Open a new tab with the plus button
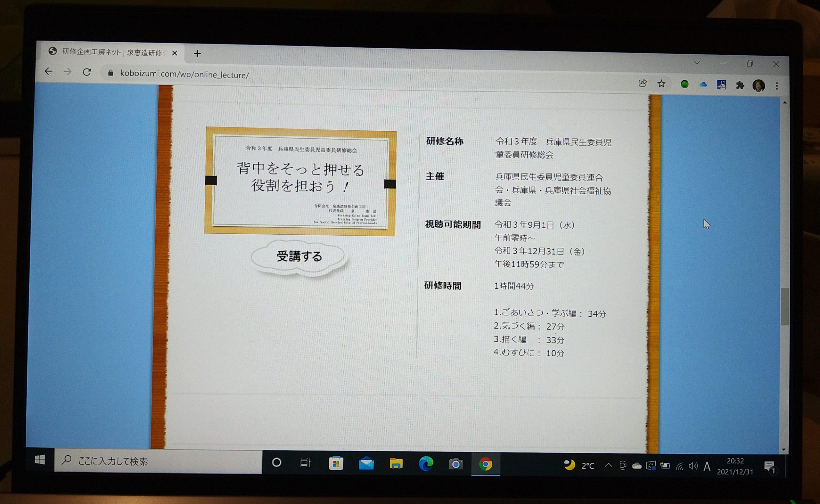 pos(197,53)
